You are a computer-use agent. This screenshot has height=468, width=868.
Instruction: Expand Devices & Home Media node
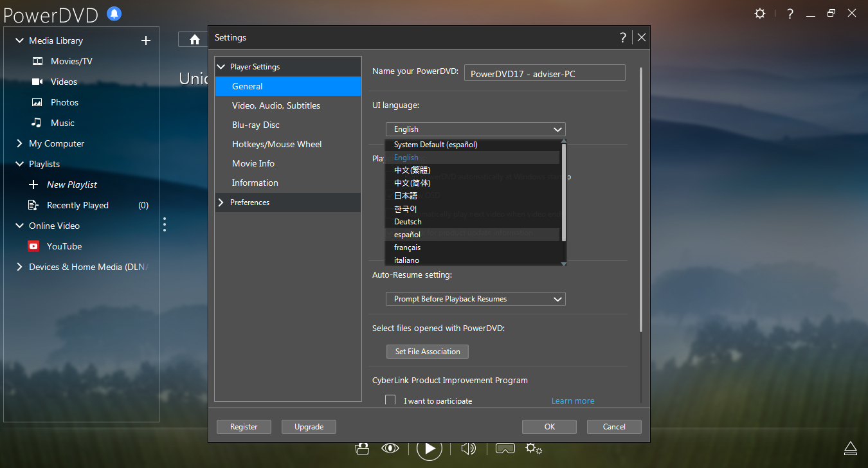(x=19, y=267)
